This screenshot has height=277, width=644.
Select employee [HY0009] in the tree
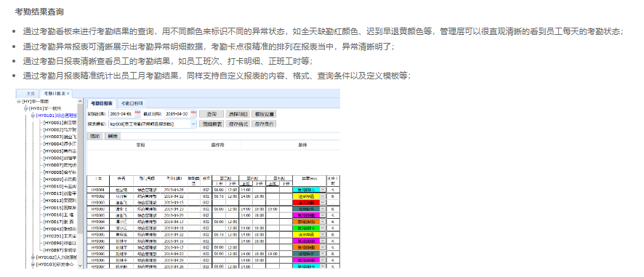coord(60,179)
